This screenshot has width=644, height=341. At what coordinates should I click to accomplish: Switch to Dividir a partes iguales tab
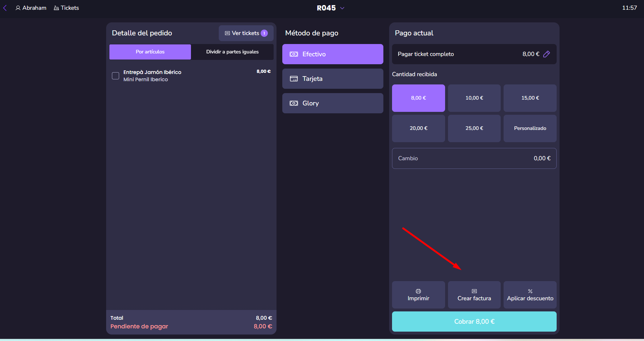point(232,52)
